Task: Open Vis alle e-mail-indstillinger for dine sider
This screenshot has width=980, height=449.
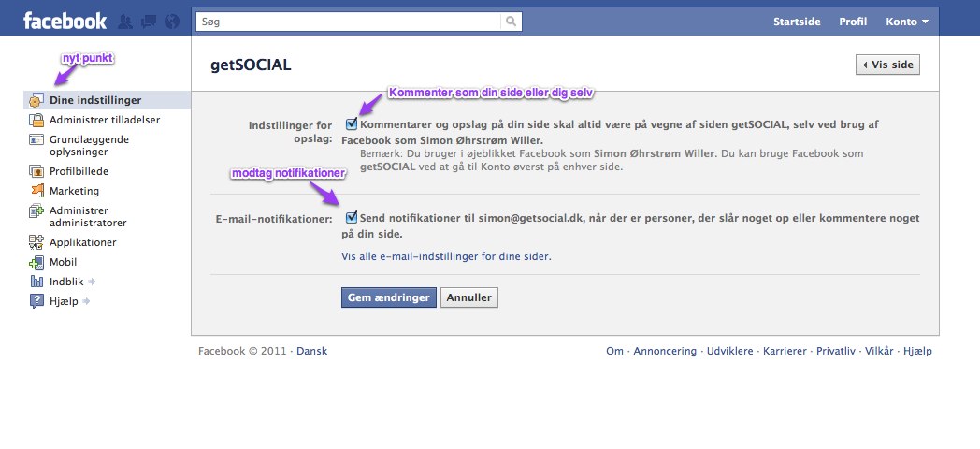Action: pyautogui.click(x=446, y=256)
